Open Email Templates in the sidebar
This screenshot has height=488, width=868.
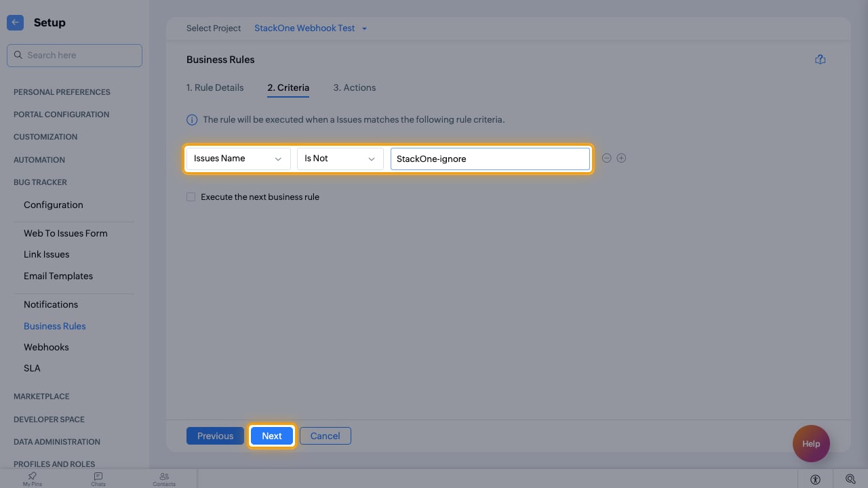[58, 276]
